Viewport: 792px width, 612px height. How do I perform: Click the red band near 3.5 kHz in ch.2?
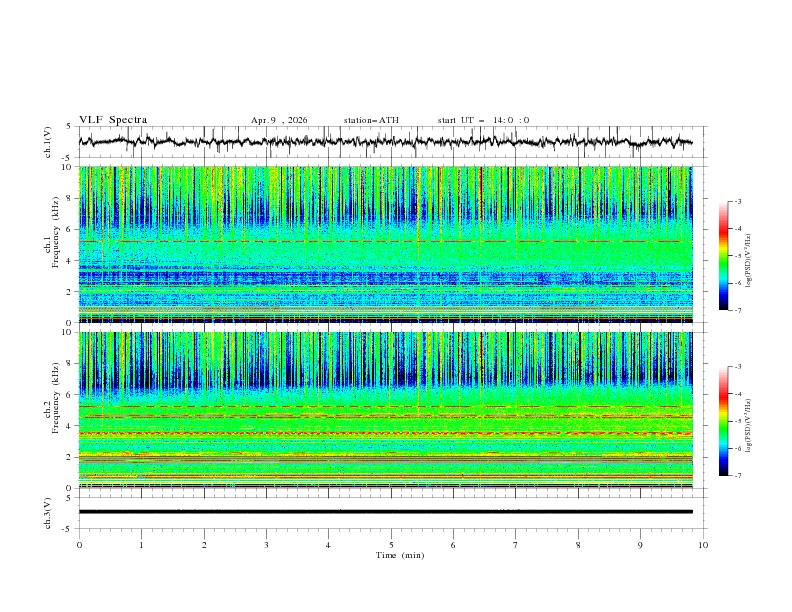(385, 434)
